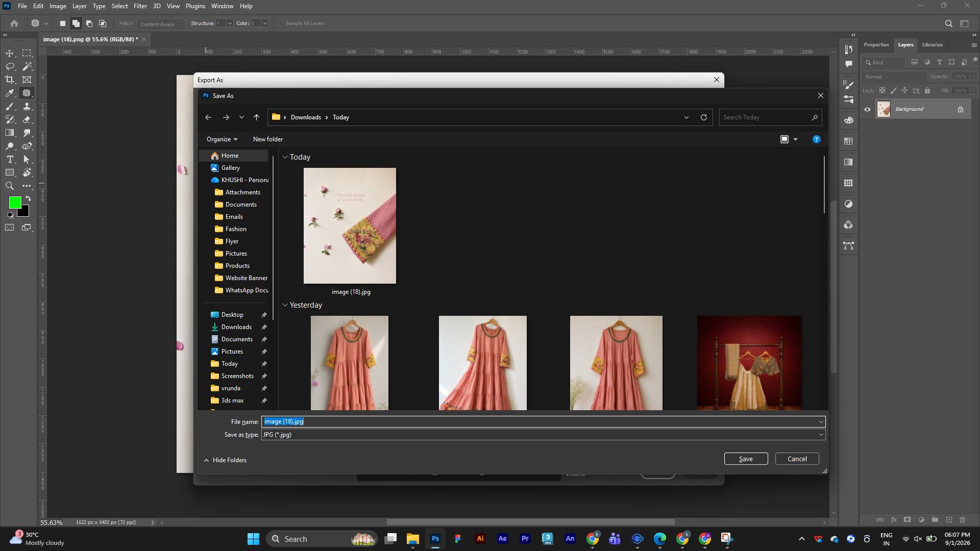
Task: Hide the Background layer visibility
Action: 867,109
